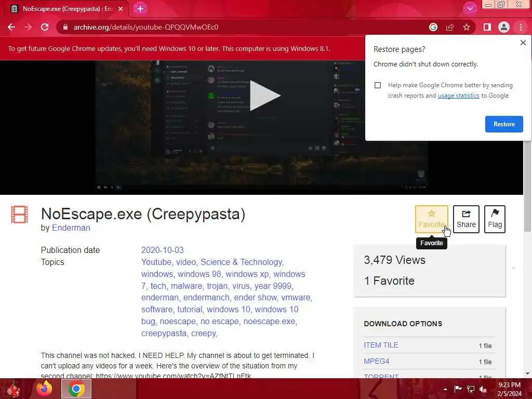Play the NoEscape.exe video

click(x=265, y=96)
